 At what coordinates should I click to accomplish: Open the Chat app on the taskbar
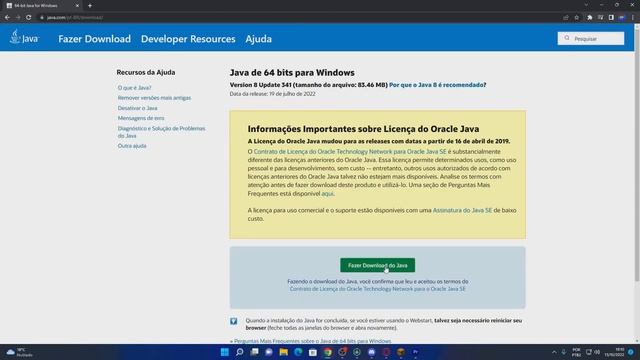tap(269, 352)
